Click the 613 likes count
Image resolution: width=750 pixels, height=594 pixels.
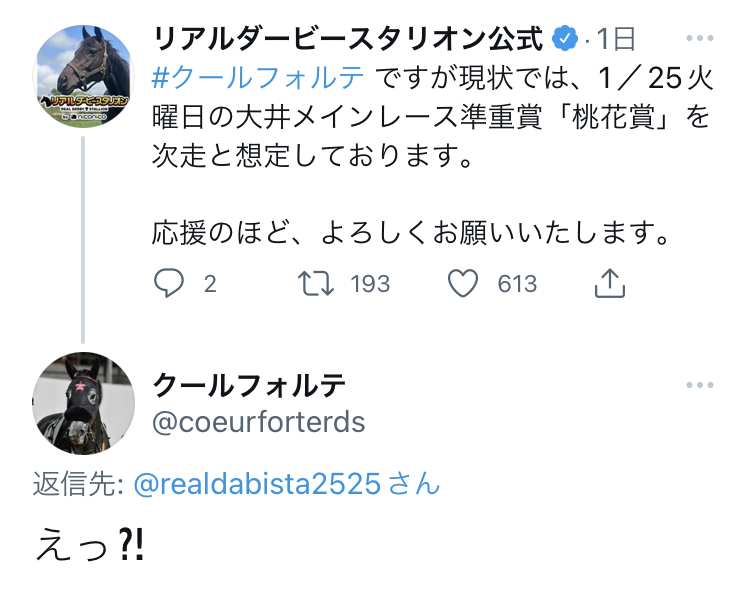[517, 284]
